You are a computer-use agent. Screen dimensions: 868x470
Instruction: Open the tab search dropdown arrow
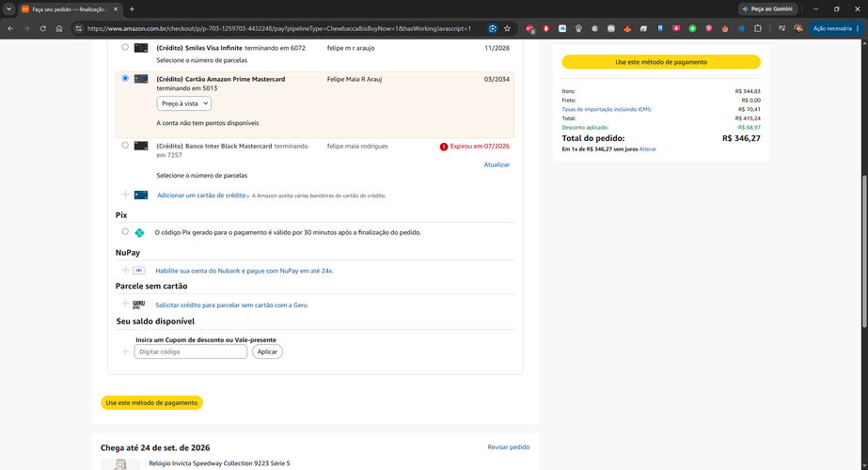(x=8, y=8)
